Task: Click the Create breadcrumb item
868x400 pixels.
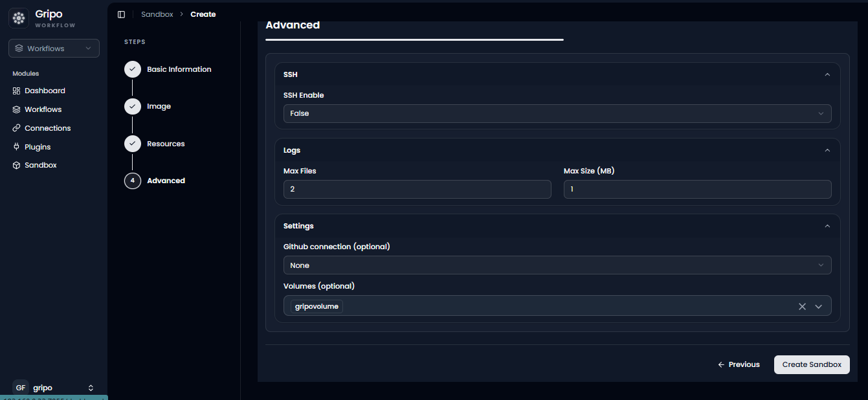Action: coord(203,14)
